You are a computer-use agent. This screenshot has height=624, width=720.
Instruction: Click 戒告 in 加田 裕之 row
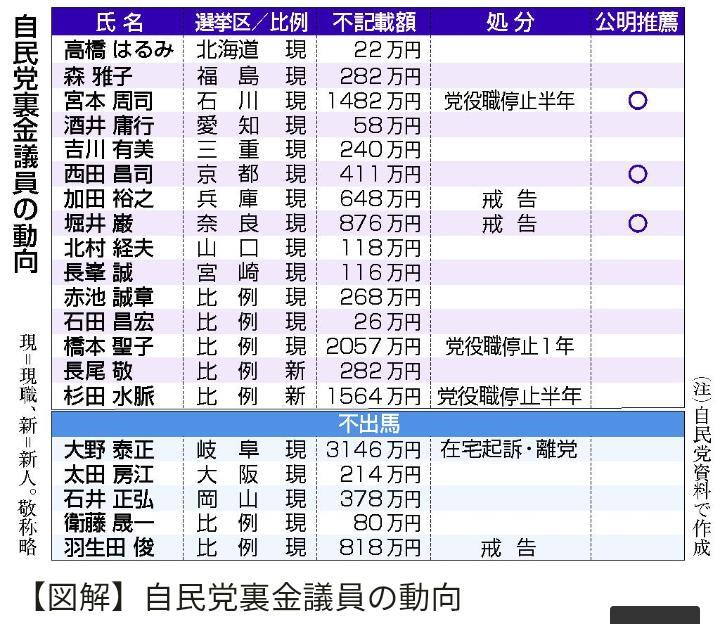509,199
